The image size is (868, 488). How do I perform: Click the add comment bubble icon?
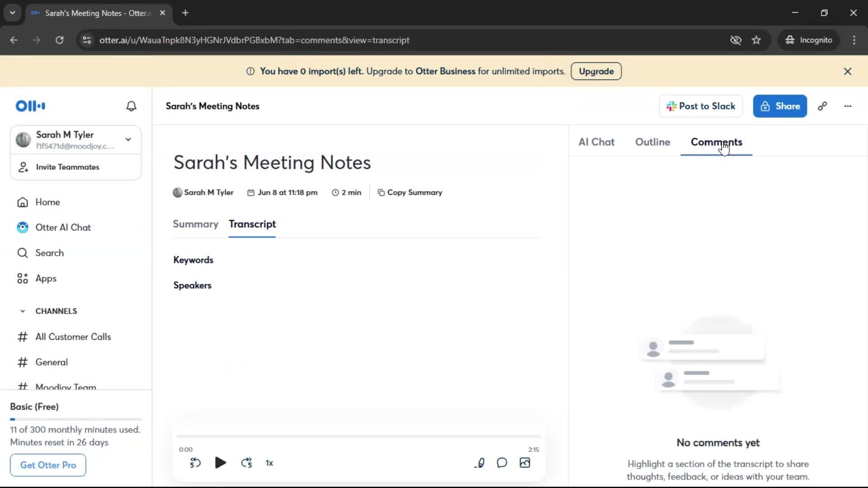click(x=502, y=463)
